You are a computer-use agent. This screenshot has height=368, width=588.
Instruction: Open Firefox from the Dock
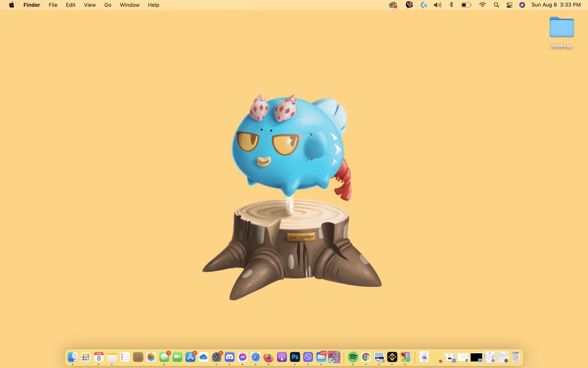point(269,357)
